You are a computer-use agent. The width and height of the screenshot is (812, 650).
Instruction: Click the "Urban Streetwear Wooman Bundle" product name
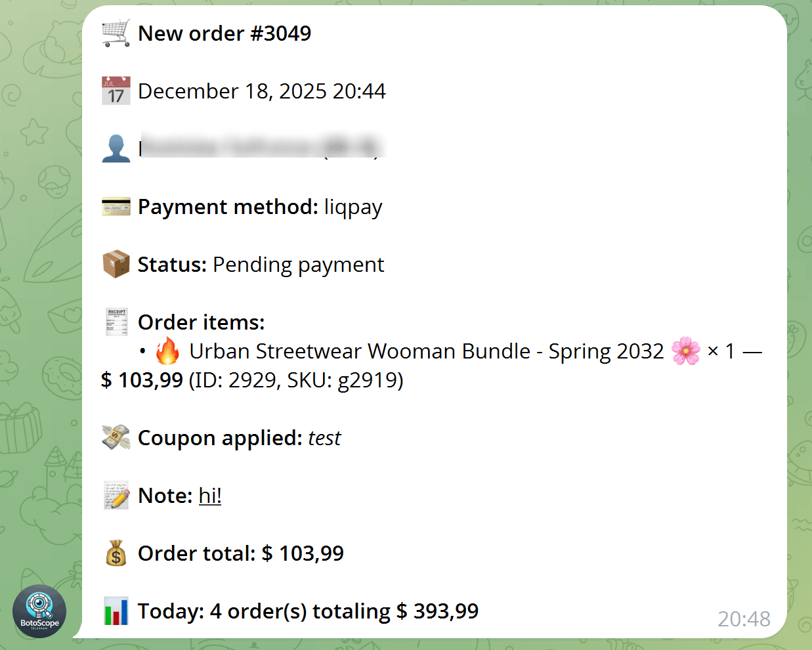click(360, 351)
